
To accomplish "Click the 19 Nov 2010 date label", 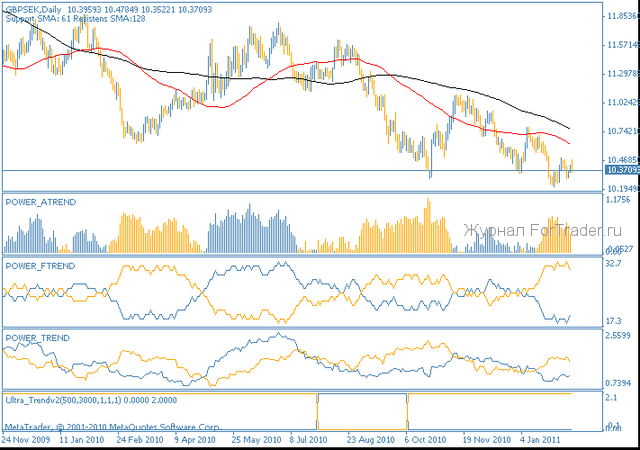I will pyautogui.click(x=487, y=440).
